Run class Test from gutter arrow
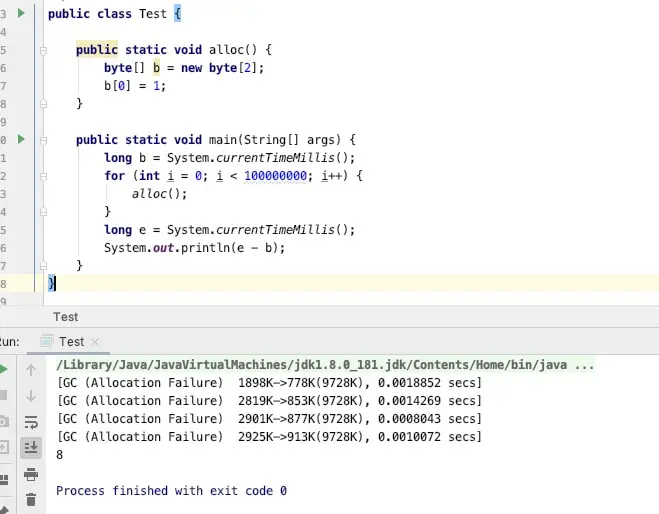Viewport: 659px width, 514px height. pos(21,13)
